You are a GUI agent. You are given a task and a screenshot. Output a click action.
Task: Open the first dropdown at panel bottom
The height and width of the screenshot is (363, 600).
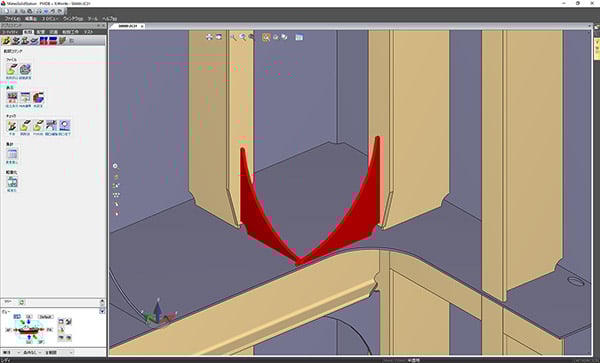click(10, 352)
